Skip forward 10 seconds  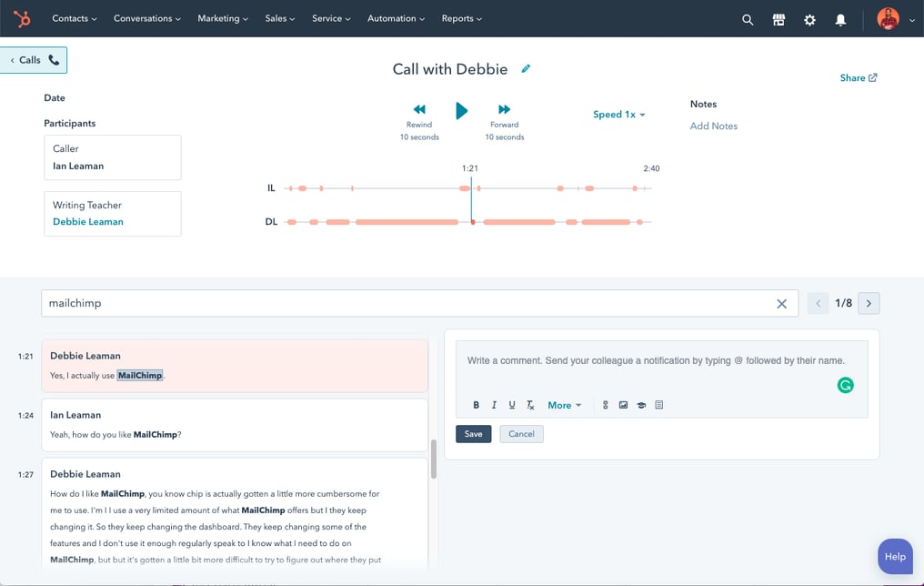pyautogui.click(x=505, y=109)
